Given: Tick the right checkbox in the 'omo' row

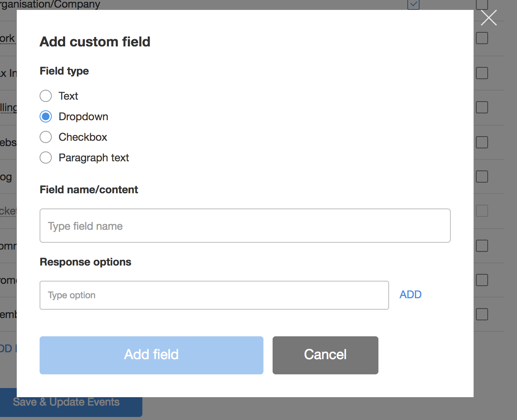Looking at the screenshot, I should pos(482,280).
